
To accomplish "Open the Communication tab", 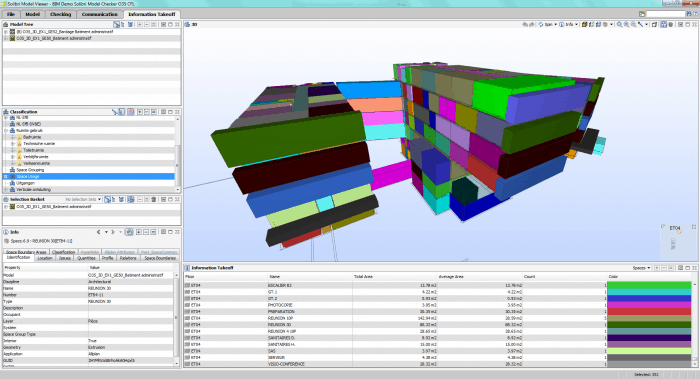I will (x=100, y=14).
